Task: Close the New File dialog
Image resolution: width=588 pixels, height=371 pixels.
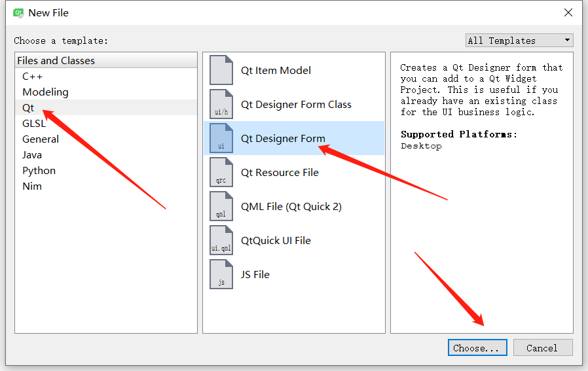Action: coord(568,12)
